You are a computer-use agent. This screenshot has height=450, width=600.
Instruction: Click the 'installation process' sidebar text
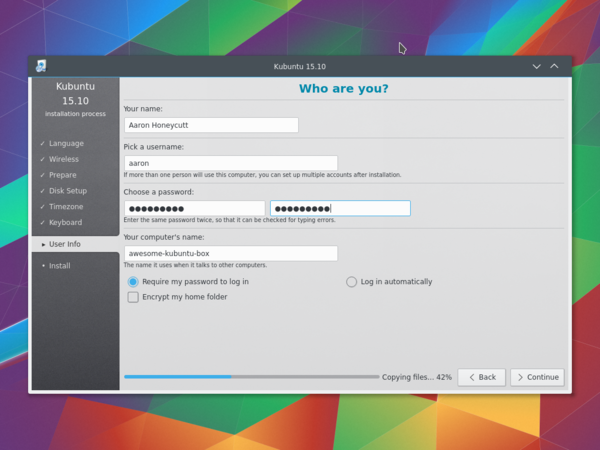click(75, 114)
